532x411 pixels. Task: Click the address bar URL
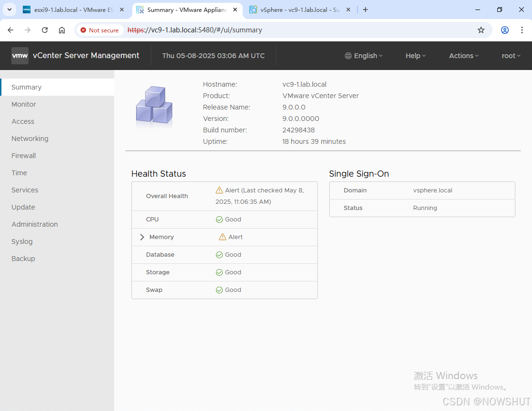tap(195, 30)
